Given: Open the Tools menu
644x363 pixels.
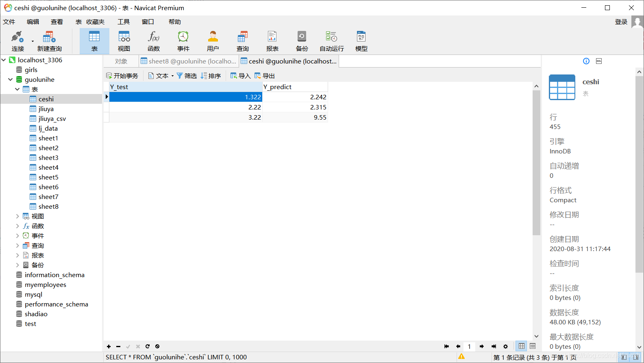Looking at the screenshot, I should pyautogui.click(x=124, y=22).
